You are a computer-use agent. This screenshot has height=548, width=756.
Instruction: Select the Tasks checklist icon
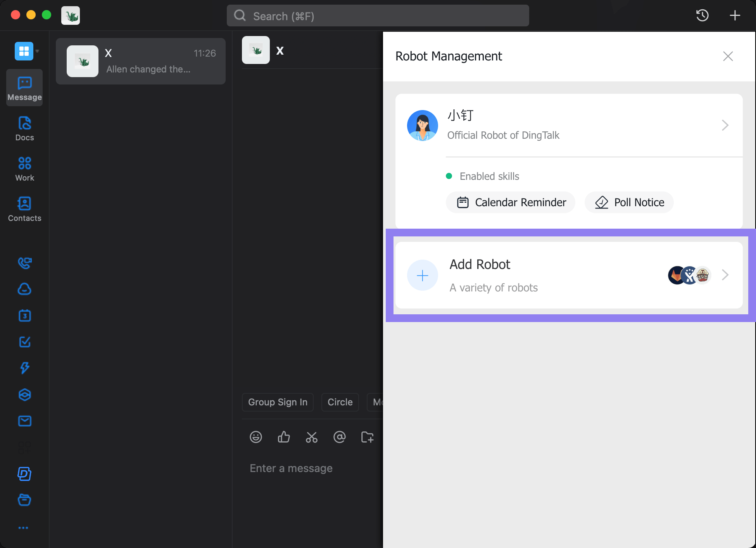click(24, 342)
